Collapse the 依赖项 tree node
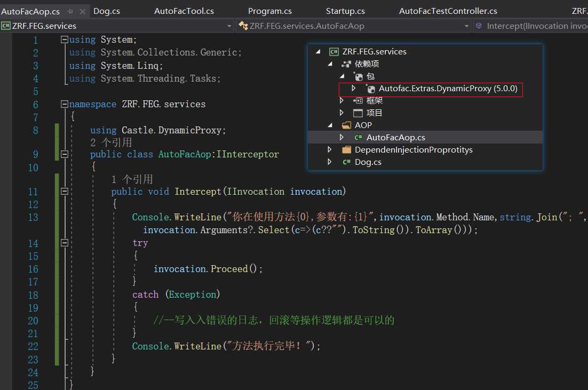Screen dimensions: 588x390 (330, 63)
